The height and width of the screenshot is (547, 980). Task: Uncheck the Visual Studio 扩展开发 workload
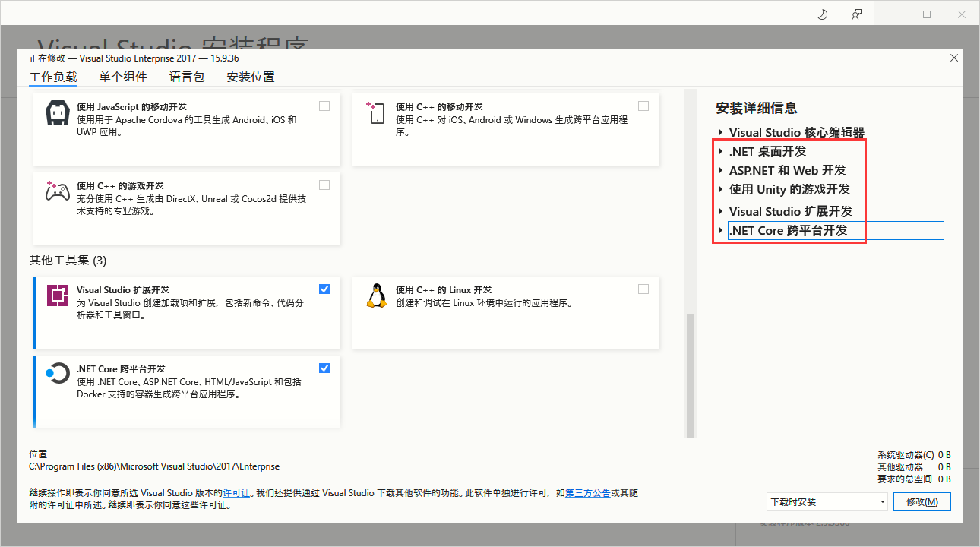pos(324,289)
